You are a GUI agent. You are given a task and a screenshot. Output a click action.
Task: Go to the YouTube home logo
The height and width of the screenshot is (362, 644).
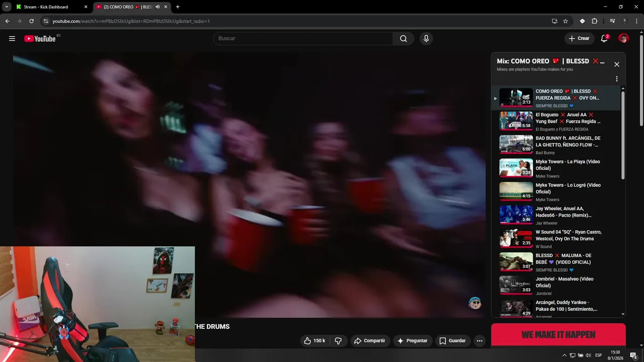[40, 39]
